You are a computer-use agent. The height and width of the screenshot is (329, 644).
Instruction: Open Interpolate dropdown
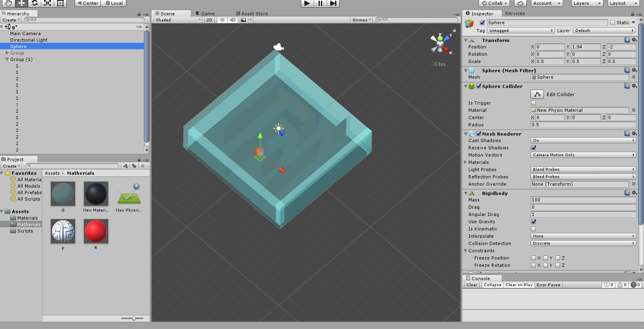pyautogui.click(x=583, y=236)
